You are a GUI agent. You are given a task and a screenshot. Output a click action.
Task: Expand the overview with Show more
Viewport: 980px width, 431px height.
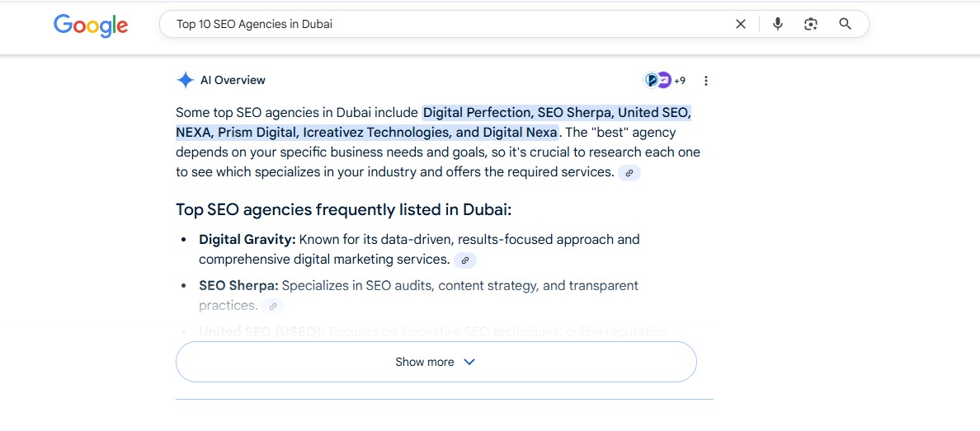point(425,362)
